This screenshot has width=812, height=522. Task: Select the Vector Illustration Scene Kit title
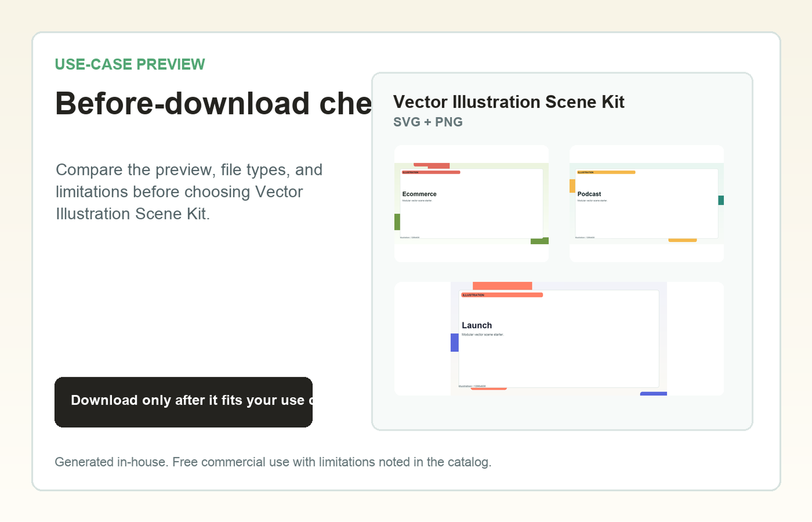click(508, 102)
